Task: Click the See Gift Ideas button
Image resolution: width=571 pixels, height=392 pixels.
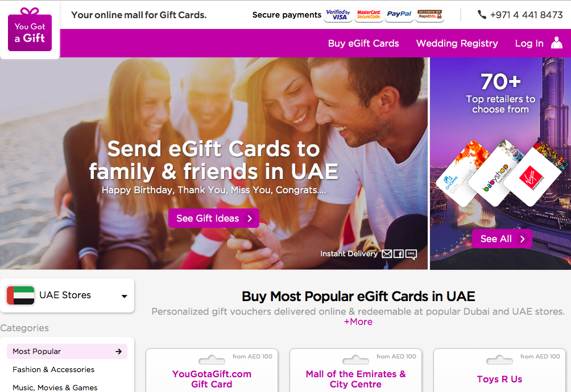Action: (214, 218)
